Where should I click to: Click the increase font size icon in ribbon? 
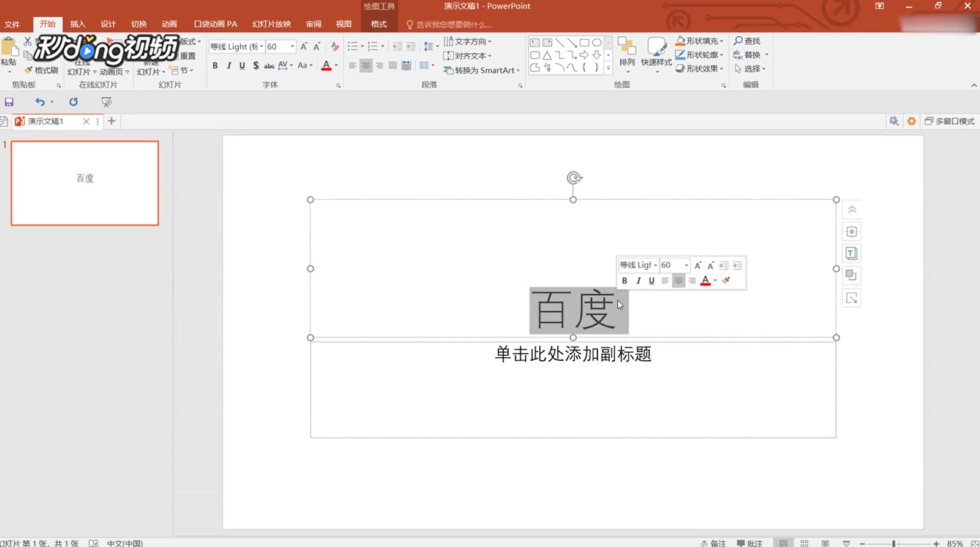[304, 47]
